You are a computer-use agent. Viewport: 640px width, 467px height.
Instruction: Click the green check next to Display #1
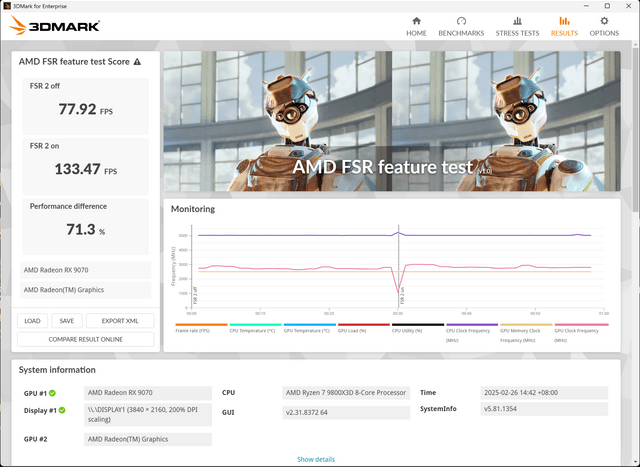(x=62, y=410)
